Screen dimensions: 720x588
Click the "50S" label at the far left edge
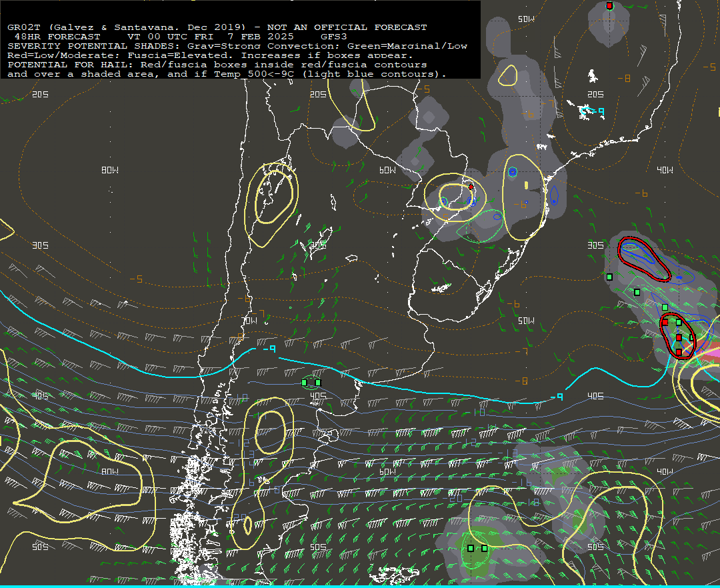coord(41,547)
